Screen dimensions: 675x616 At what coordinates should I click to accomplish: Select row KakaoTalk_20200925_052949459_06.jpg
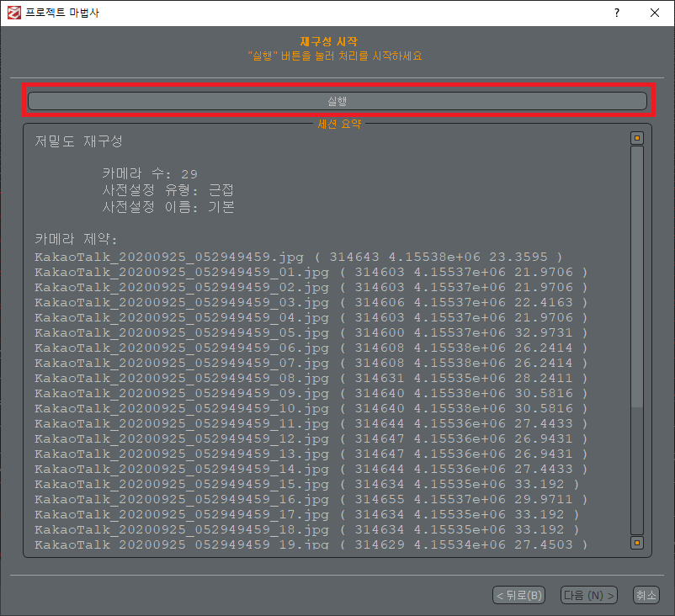311,348
